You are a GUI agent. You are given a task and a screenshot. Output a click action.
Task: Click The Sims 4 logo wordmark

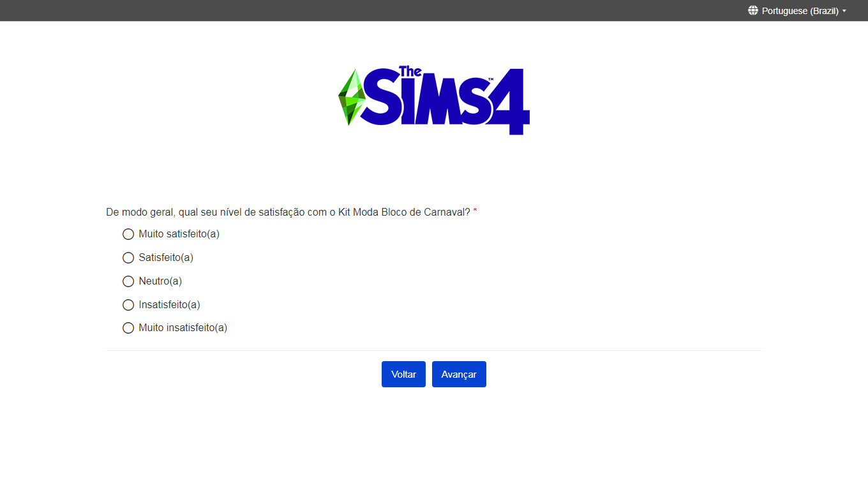[x=434, y=100]
